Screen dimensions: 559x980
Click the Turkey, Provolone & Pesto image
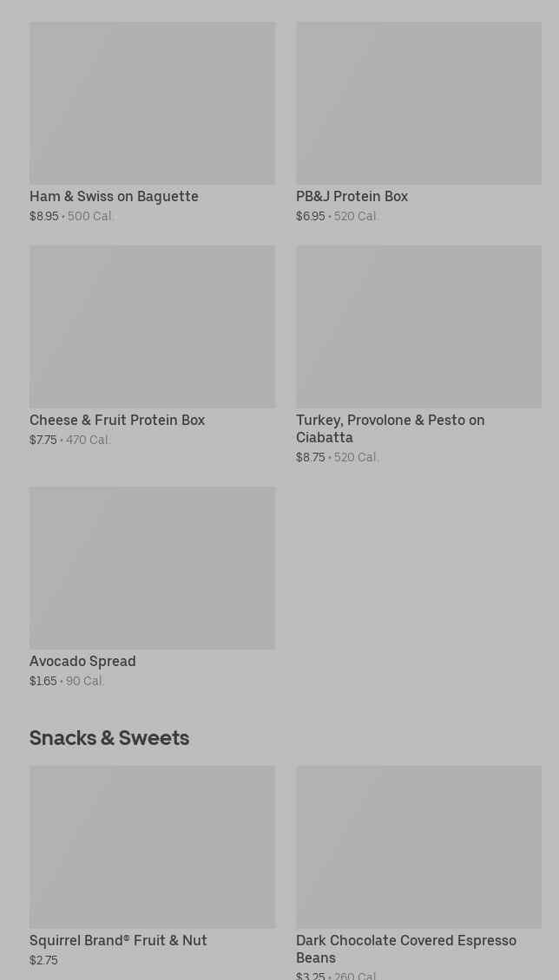pos(418,327)
